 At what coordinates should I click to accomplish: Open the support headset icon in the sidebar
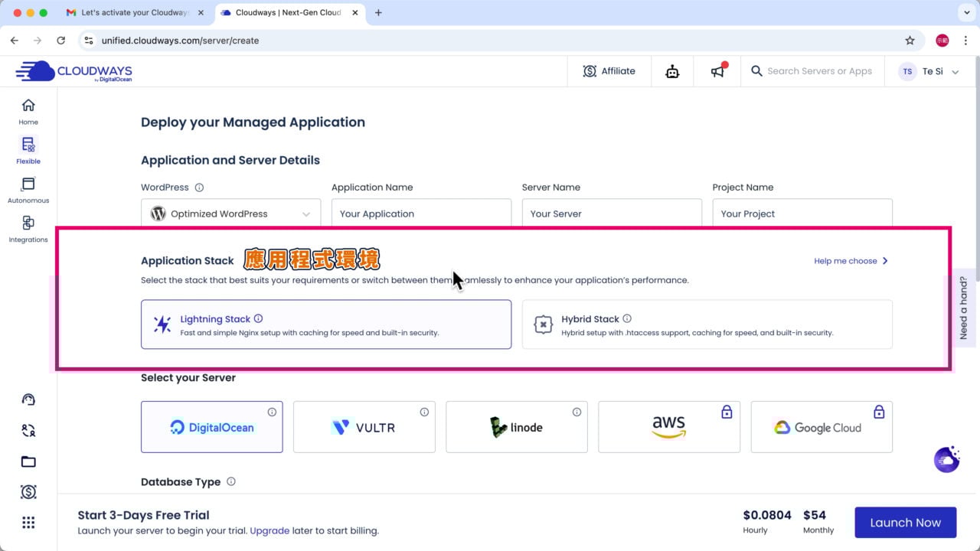click(28, 399)
